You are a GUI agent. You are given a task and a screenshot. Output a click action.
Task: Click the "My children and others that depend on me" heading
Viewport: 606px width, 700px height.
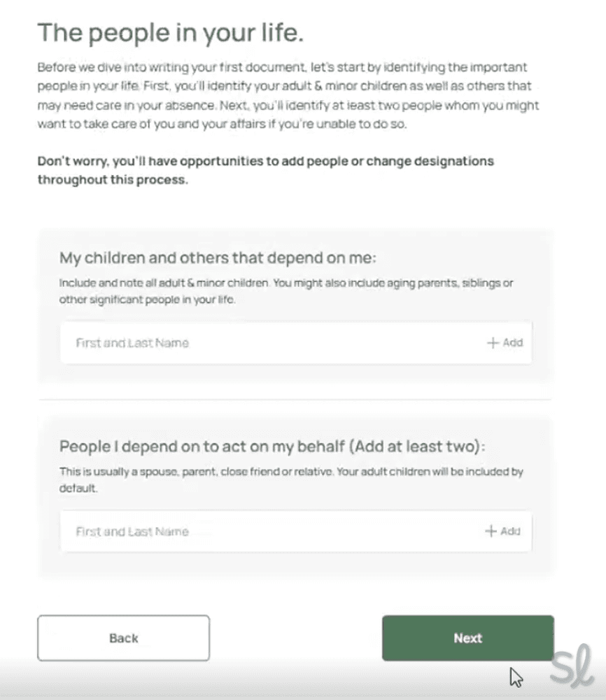tap(218, 258)
